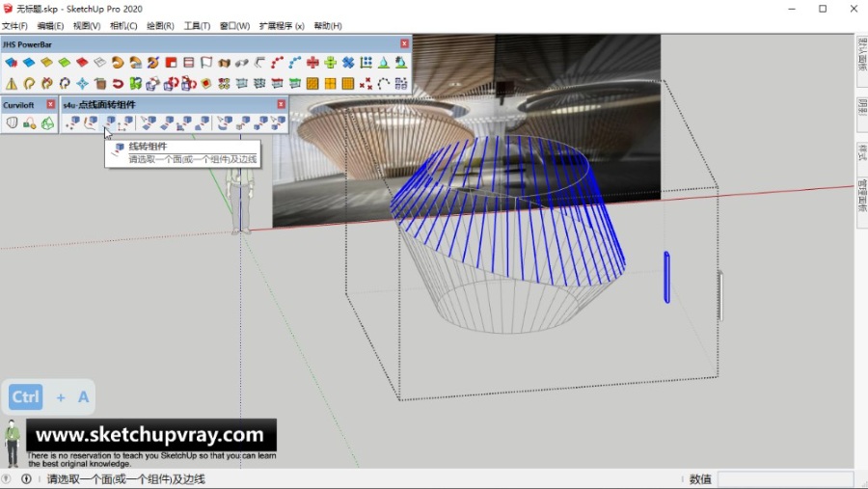The width and height of the screenshot is (868, 489).
Task: Click the 请选取一个面(或一个组件)及边线 status bar text
Action: pos(126,479)
